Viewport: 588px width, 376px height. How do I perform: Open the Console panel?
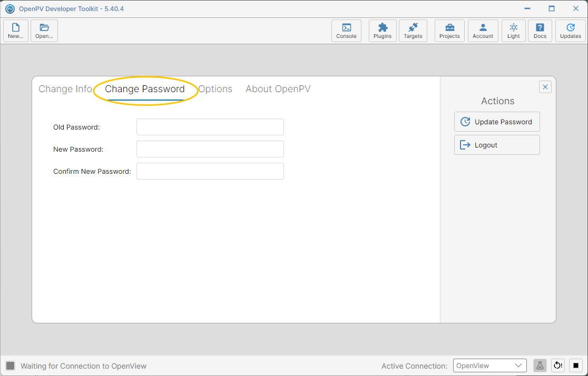coord(346,31)
